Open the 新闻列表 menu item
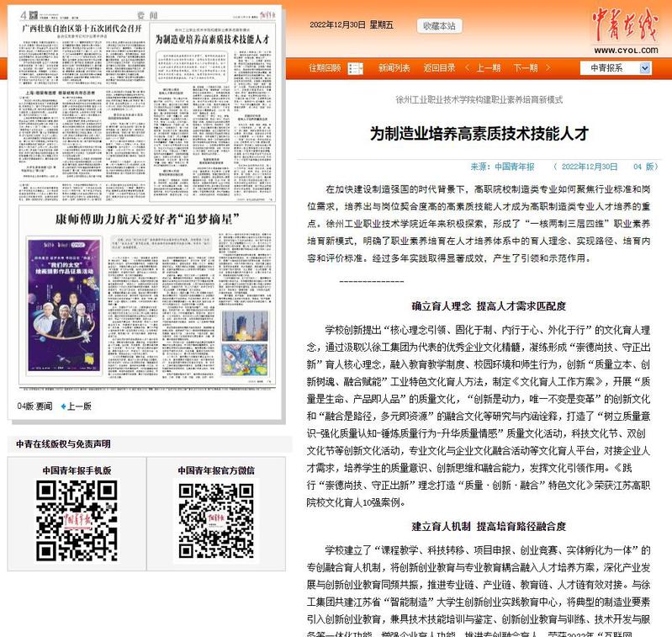 tap(394, 68)
